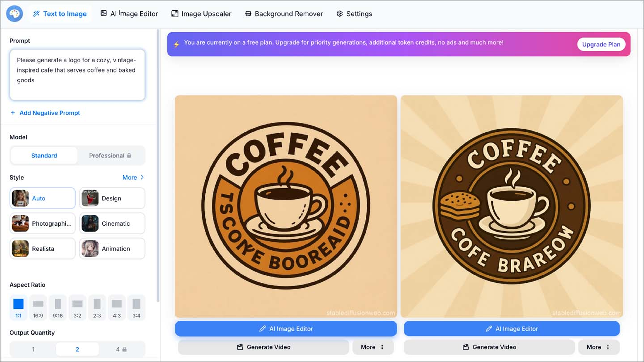Click the palette app logo icon
The width and height of the screenshot is (644, 362).
(14, 14)
